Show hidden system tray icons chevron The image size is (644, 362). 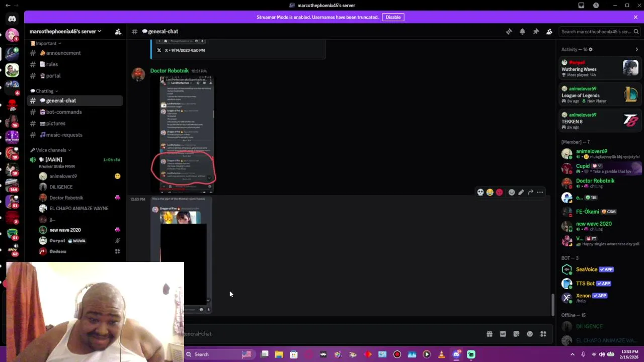pyautogui.click(x=572, y=354)
